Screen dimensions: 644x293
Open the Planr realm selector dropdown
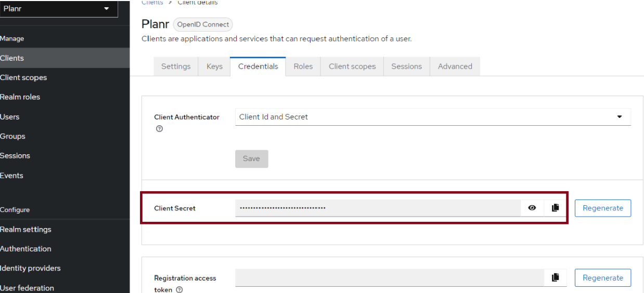pos(57,9)
